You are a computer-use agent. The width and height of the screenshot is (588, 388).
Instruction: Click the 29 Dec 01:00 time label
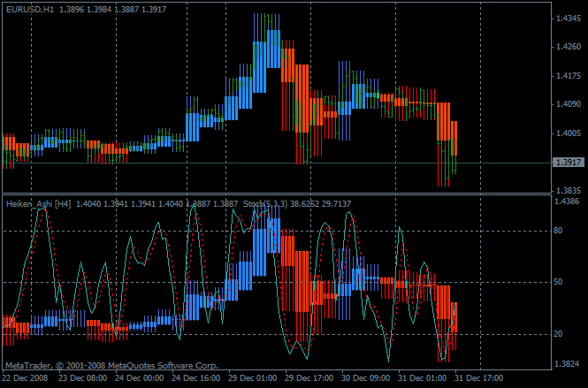[x=252, y=377]
